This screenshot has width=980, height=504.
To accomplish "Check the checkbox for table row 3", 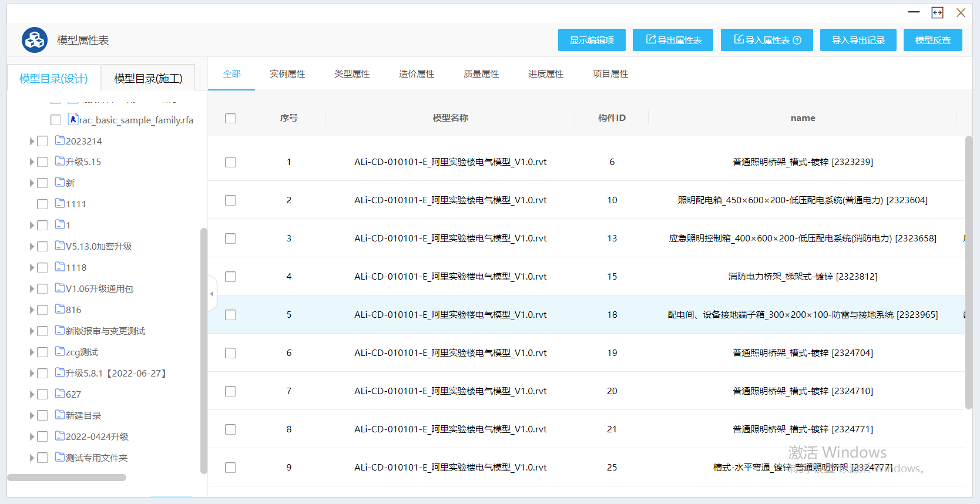I will click(230, 238).
